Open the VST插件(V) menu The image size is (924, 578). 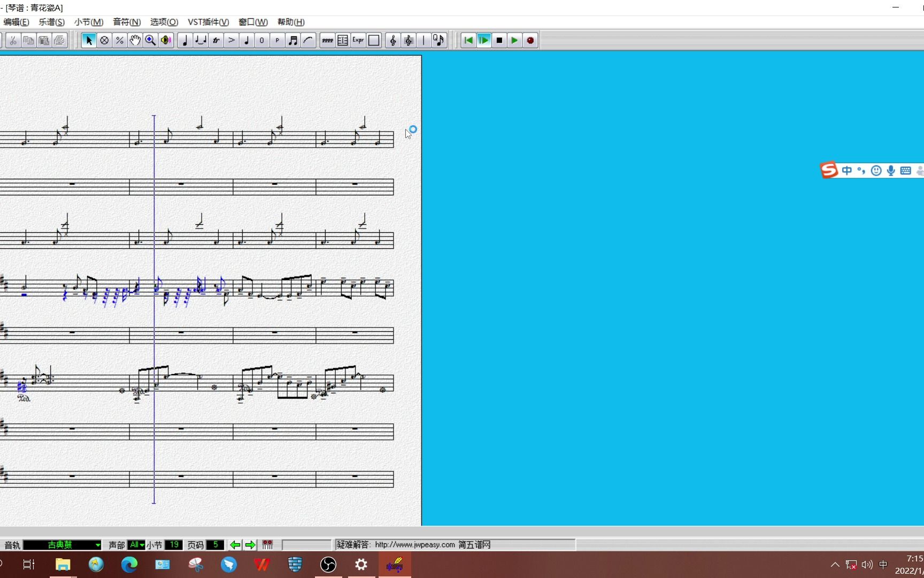click(x=209, y=22)
